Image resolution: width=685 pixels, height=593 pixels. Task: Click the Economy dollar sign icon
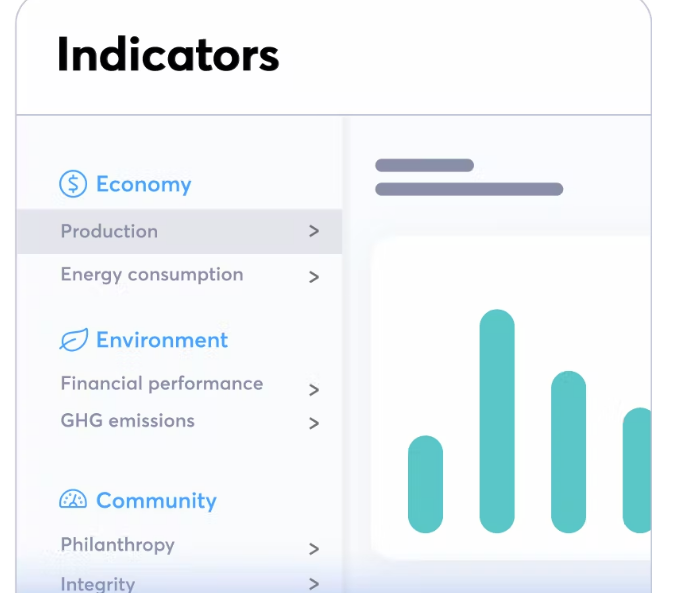73,184
